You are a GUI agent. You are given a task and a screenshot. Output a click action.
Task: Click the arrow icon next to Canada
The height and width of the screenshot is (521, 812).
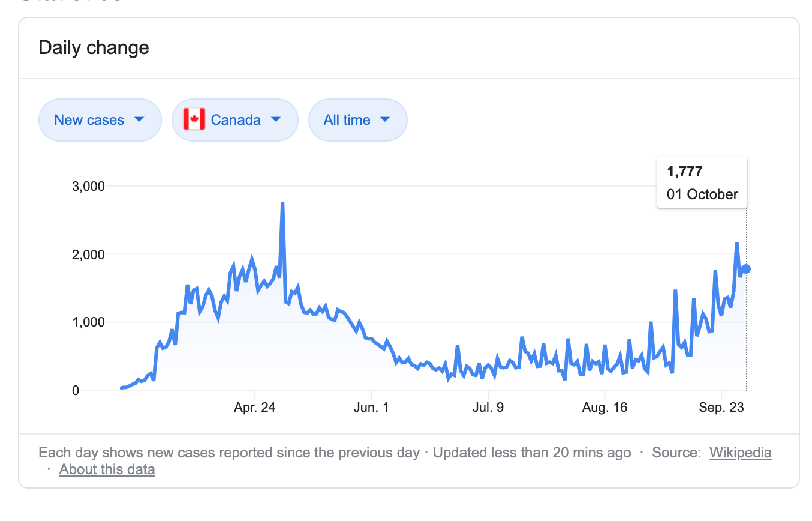tap(276, 119)
